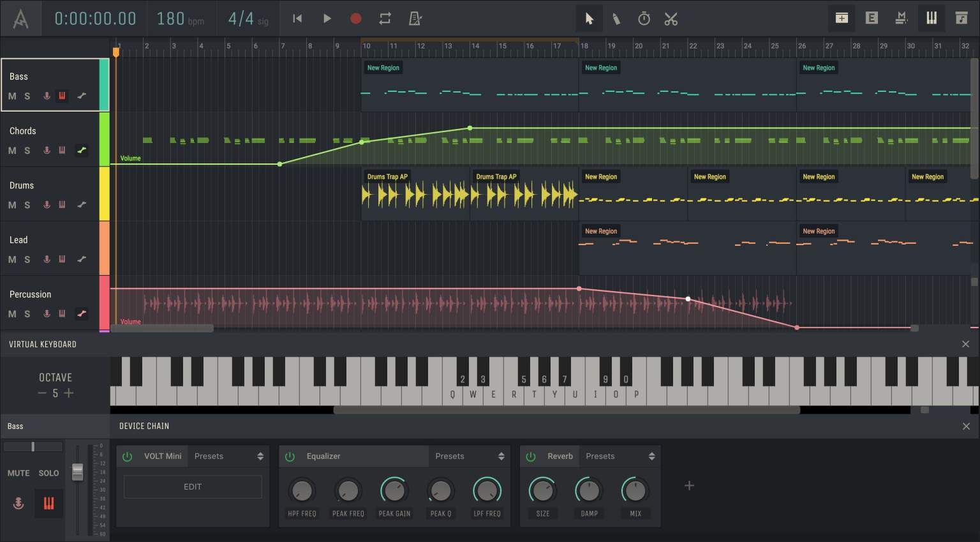Mute the Bass track

coord(11,96)
